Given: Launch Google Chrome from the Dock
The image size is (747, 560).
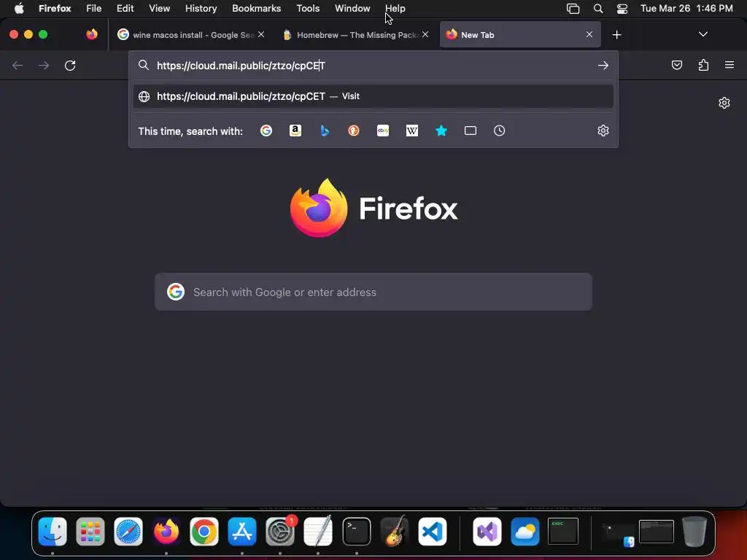Looking at the screenshot, I should pos(204,532).
